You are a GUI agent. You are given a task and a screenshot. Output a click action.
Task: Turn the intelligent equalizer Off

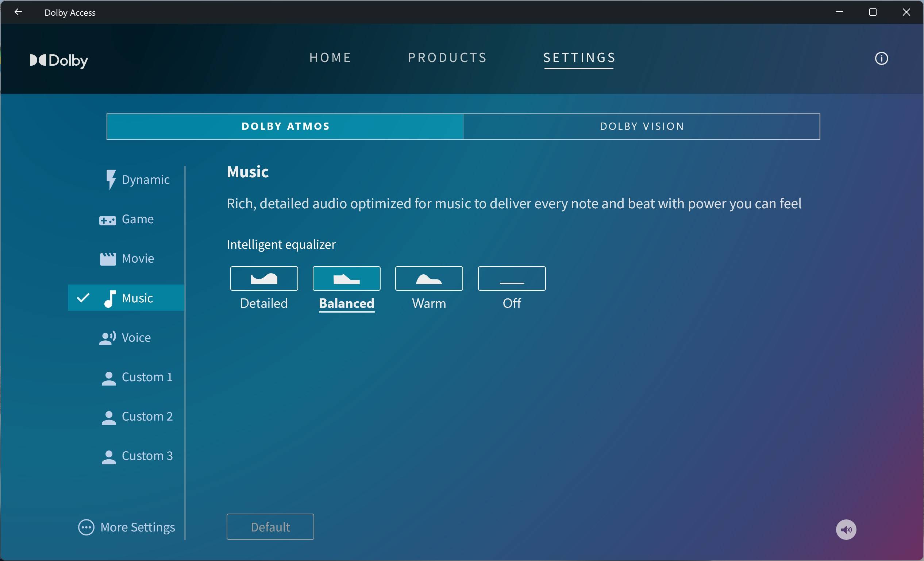(512, 278)
